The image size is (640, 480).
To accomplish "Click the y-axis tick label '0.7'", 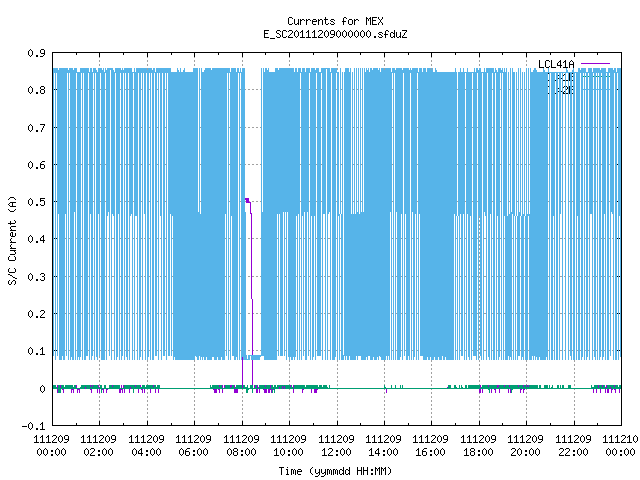I will (x=37, y=128).
